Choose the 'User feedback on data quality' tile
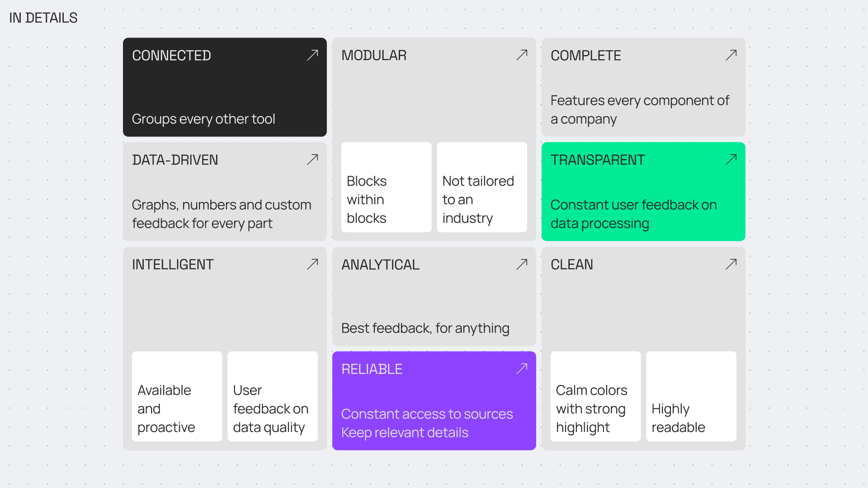The image size is (868, 488). (x=273, y=396)
